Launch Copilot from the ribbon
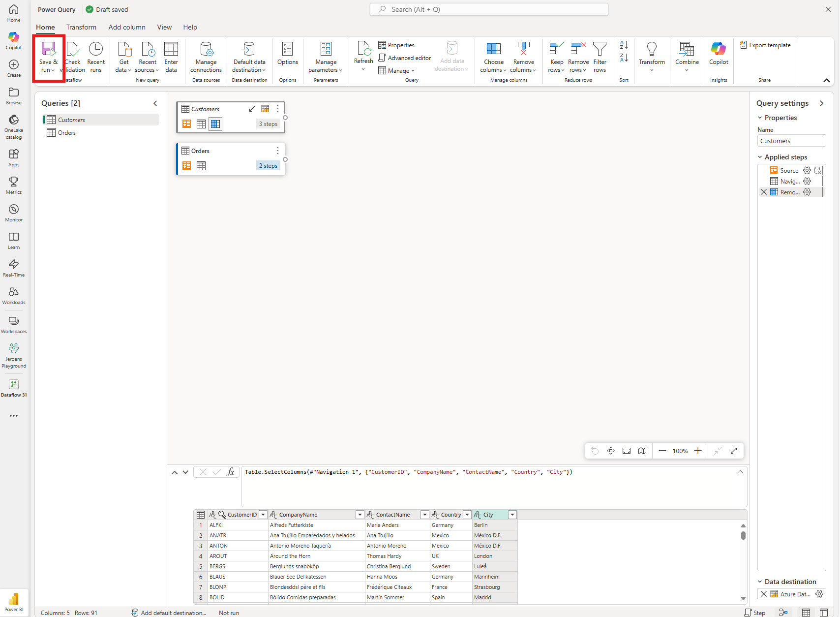 719,54
